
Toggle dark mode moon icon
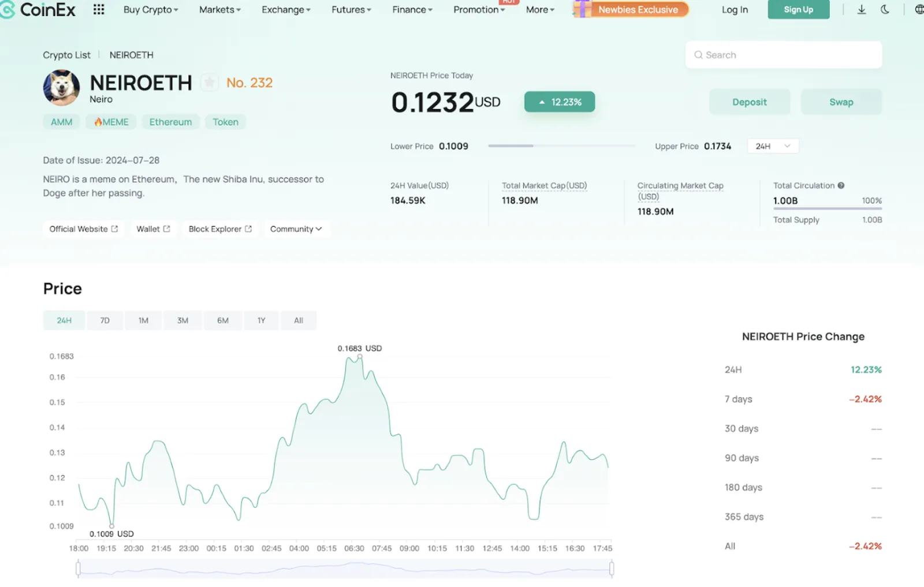pyautogui.click(x=885, y=9)
